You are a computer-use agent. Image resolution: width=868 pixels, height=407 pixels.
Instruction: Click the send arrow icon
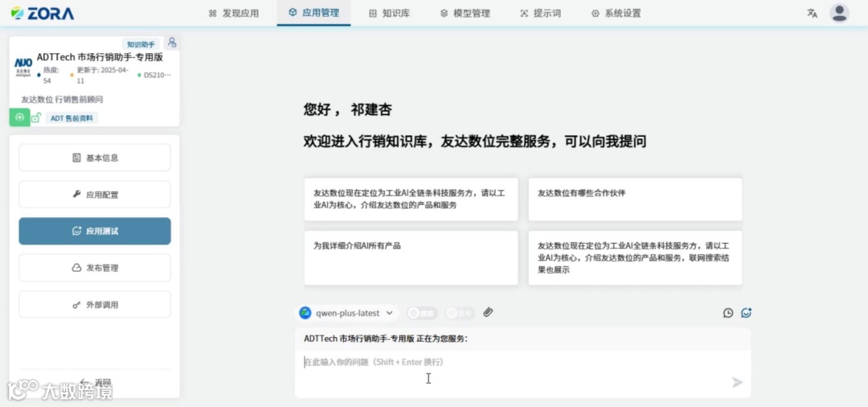pyautogui.click(x=737, y=382)
